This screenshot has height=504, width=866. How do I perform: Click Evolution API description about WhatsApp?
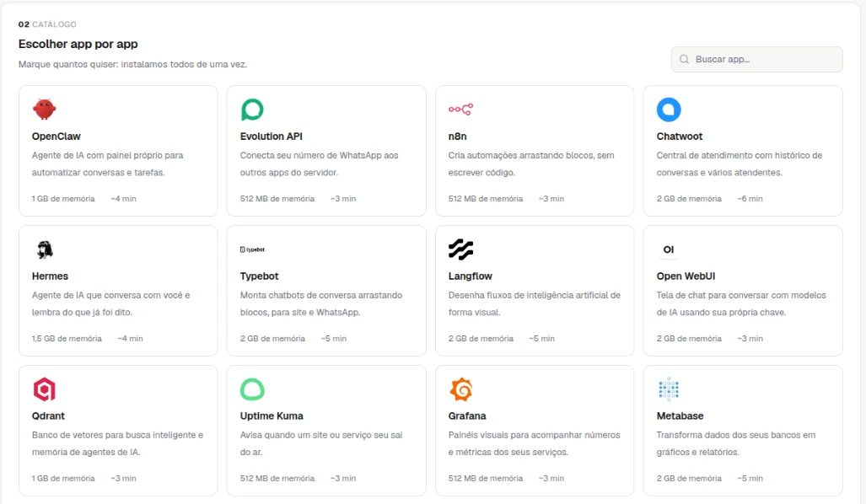pos(319,164)
